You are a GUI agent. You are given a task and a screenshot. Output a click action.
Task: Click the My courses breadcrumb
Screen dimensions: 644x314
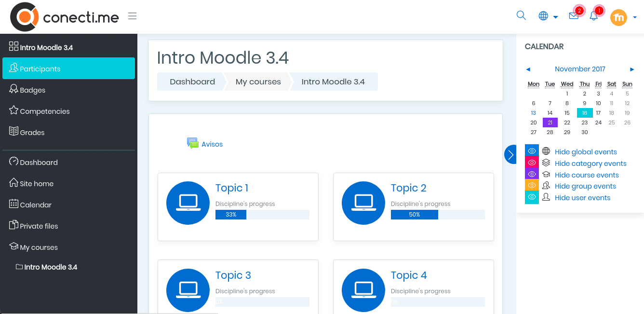[258, 82]
